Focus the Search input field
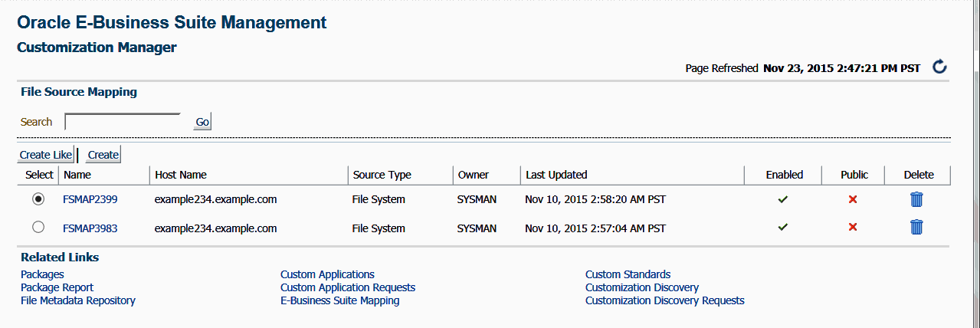 (123, 122)
